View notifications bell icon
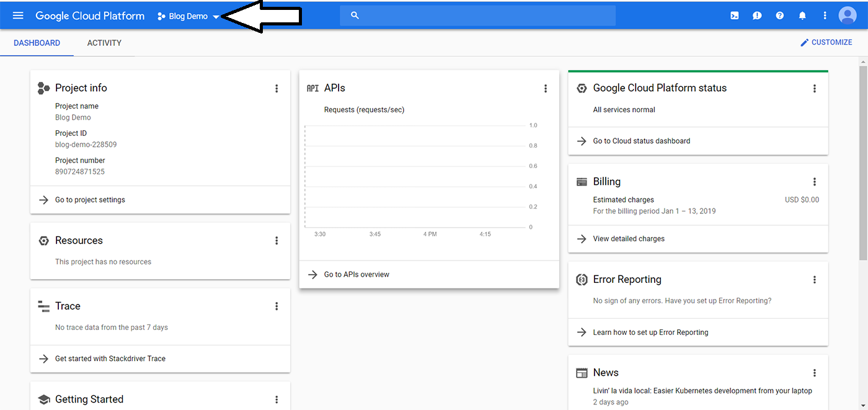Screen dimensions: 868x410 point(802,16)
